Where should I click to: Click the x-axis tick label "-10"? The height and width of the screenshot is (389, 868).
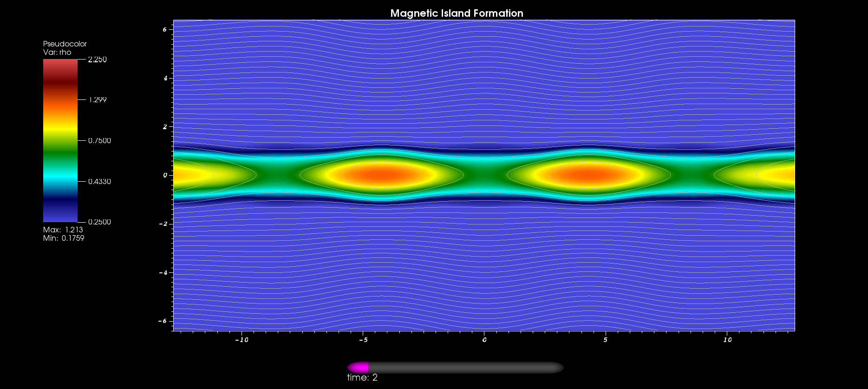241,340
